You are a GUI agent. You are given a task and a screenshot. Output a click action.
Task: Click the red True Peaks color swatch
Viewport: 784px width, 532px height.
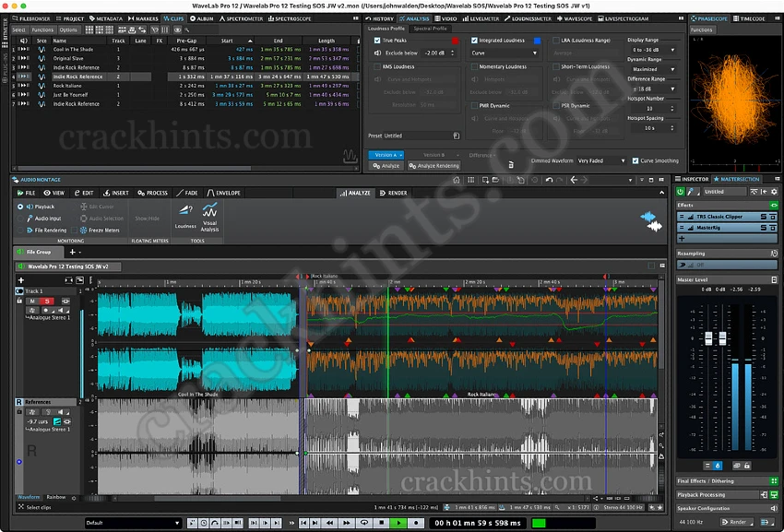coord(455,41)
